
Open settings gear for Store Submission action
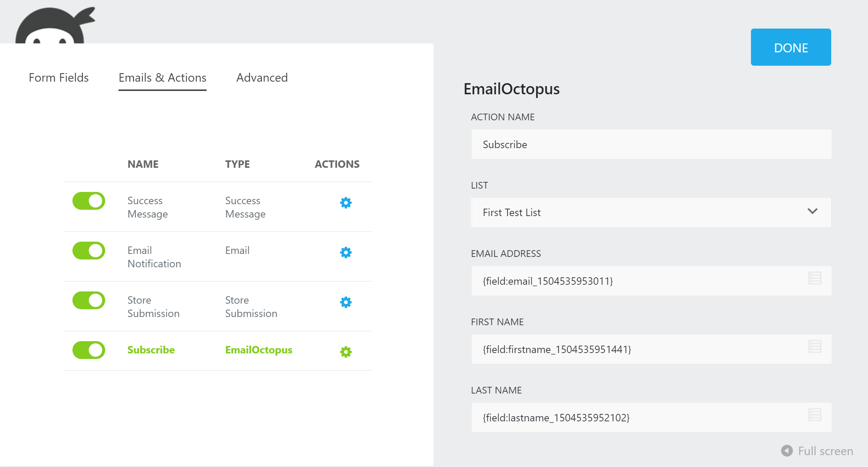pos(346,302)
